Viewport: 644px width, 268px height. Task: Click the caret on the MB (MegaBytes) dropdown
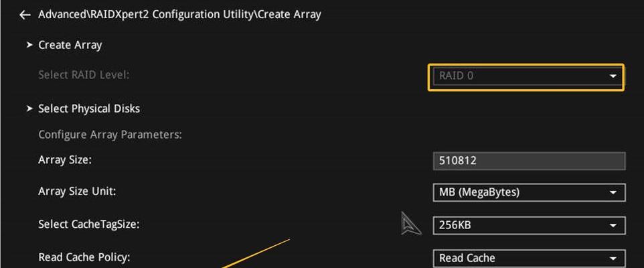coord(613,192)
